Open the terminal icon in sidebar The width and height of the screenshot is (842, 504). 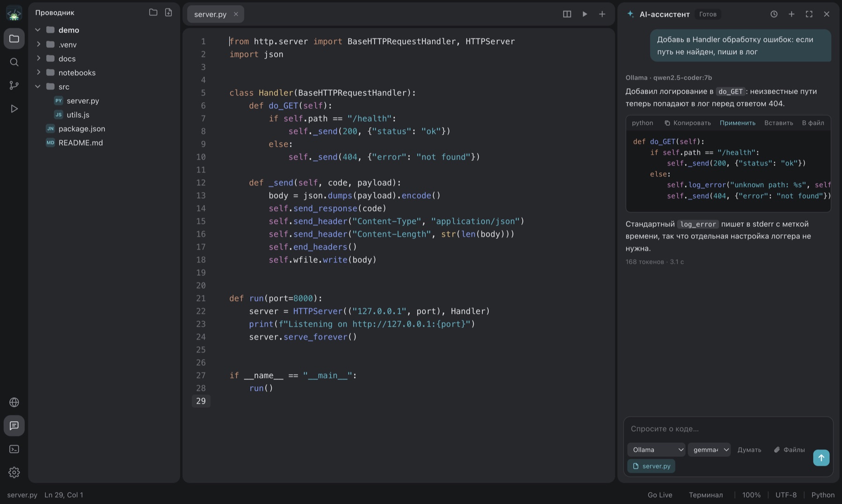coord(14,449)
